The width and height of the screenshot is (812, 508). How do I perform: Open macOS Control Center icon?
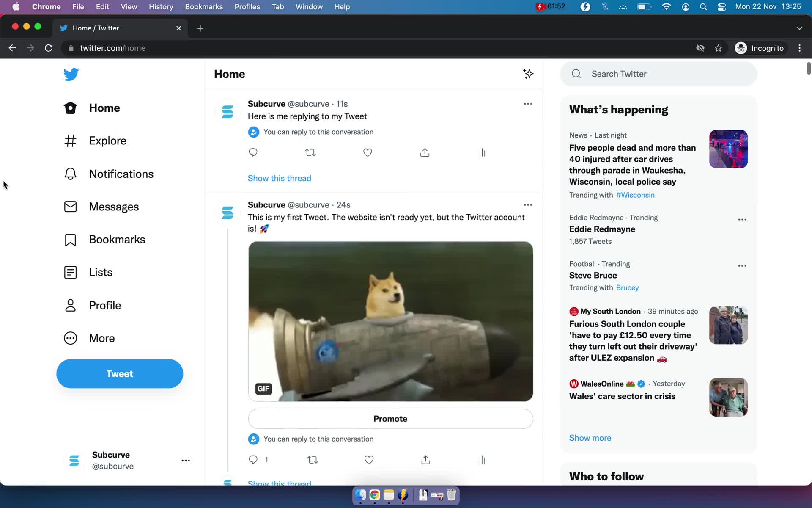point(721,7)
